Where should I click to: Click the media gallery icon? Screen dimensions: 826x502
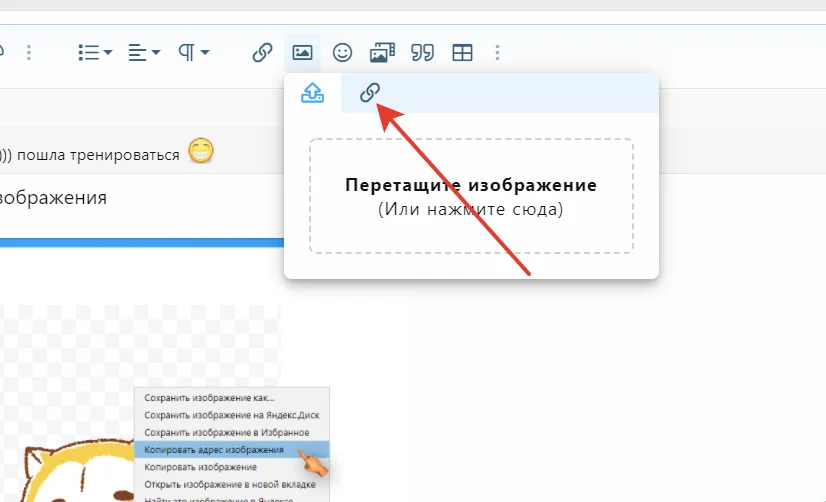[382, 52]
